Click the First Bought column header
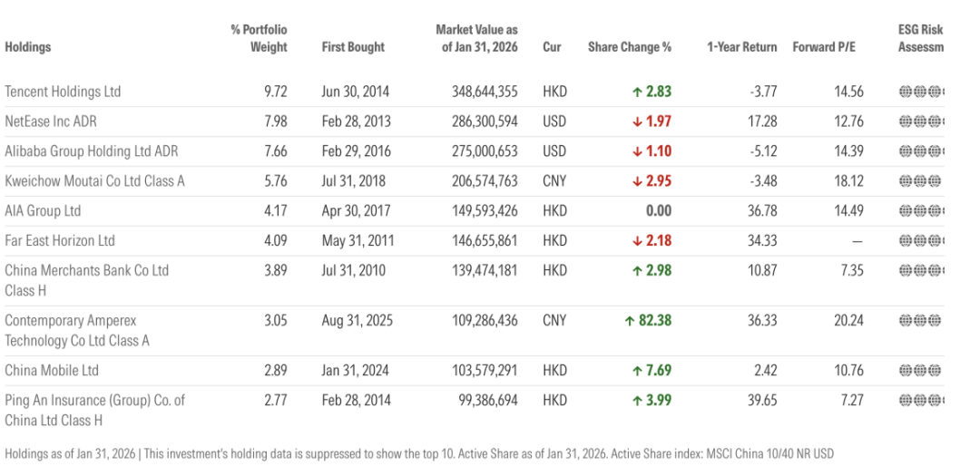 (x=353, y=47)
